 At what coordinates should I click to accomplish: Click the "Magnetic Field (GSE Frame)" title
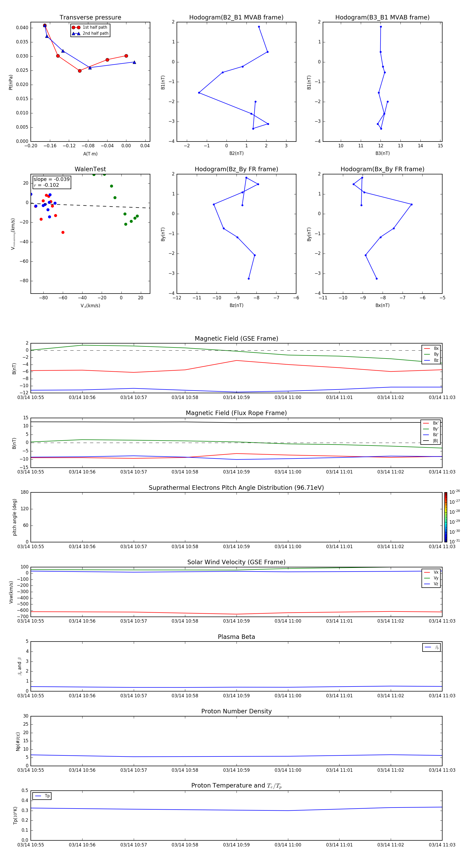coord(236,339)
